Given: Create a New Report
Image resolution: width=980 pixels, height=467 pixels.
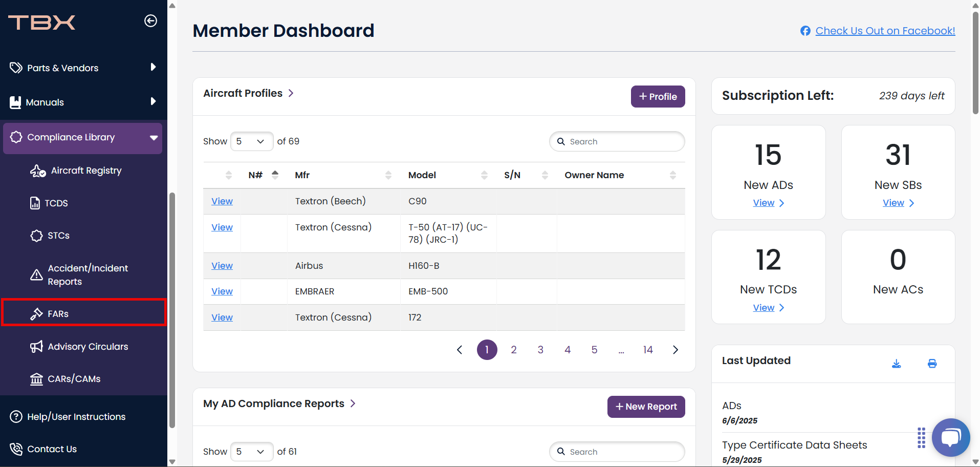Looking at the screenshot, I should click(x=646, y=407).
